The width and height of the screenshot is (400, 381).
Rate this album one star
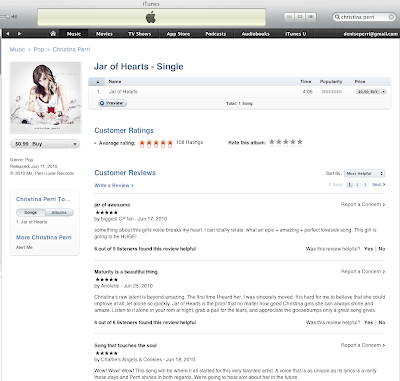pos(272,142)
